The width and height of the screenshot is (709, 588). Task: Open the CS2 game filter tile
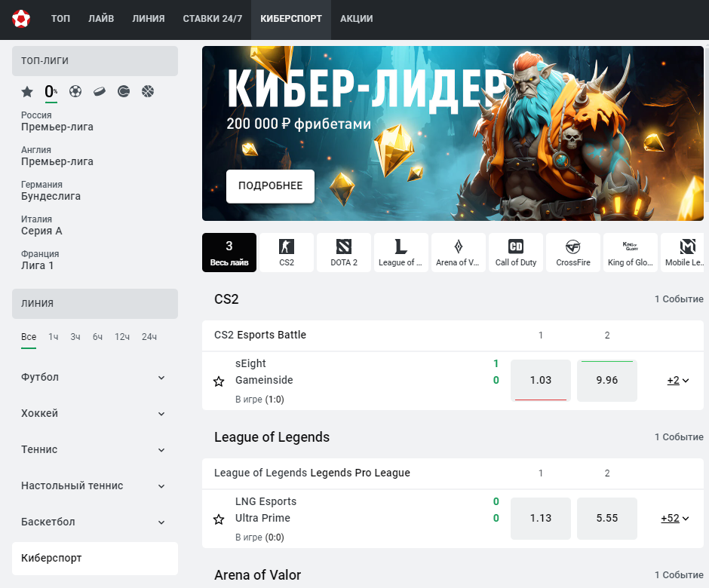pyautogui.click(x=287, y=253)
